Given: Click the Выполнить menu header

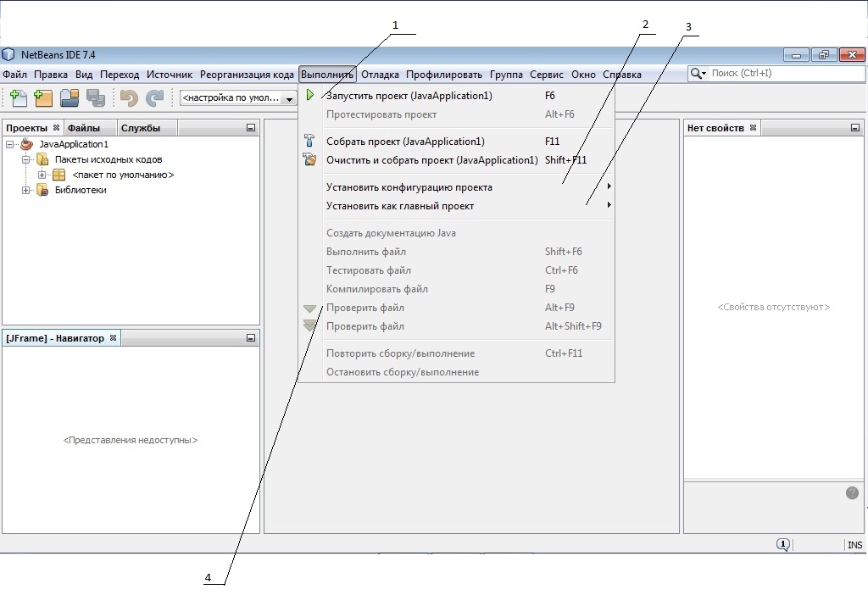Looking at the screenshot, I should click(x=327, y=74).
